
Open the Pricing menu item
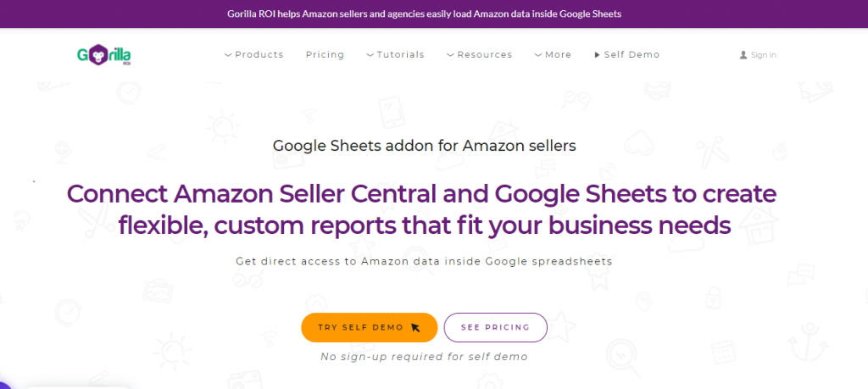coord(325,55)
